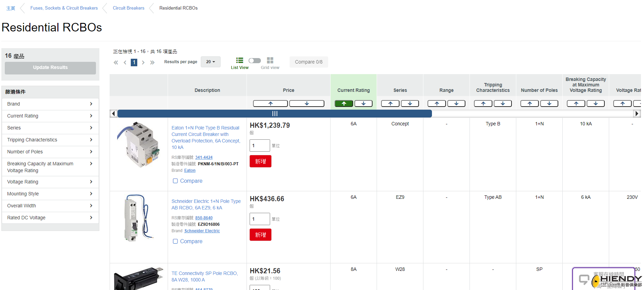
Task: Sort Series descending
Action: (x=410, y=103)
